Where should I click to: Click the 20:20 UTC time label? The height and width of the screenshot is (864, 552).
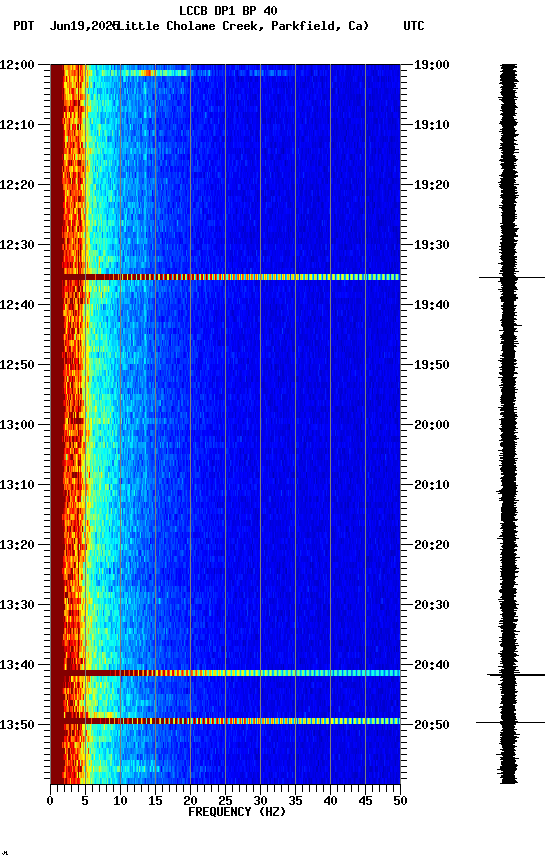(432, 545)
